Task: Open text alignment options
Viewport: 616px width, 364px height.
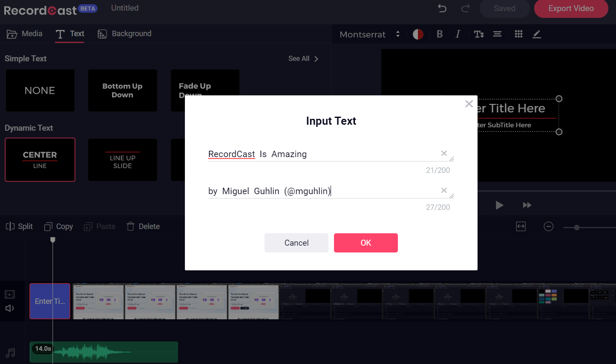Action: point(497,34)
